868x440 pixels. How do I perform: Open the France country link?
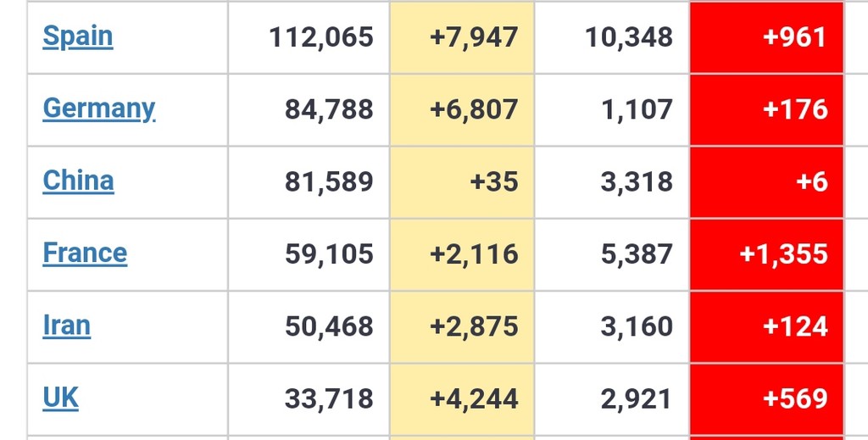click(x=85, y=253)
